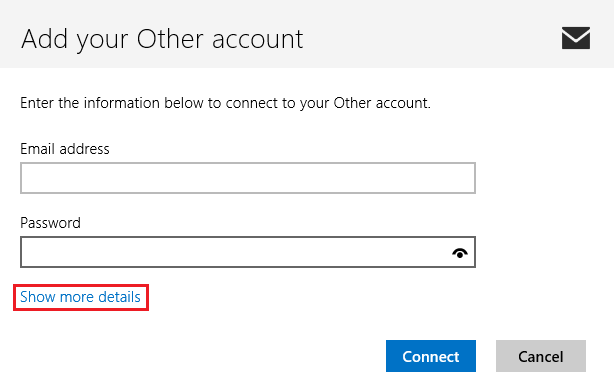The width and height of the screenshot is (614, 383).
Task: Click the Password label
Action: (x=50, y=223)
